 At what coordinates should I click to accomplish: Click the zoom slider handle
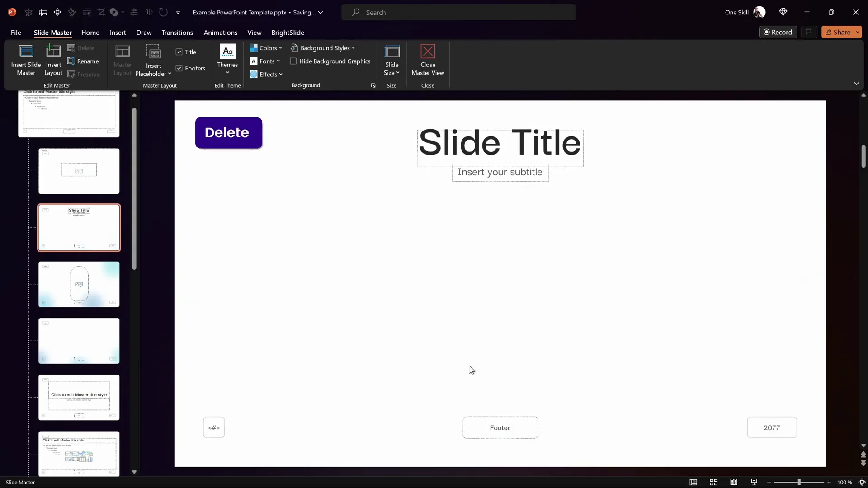[x=799, y=482]
